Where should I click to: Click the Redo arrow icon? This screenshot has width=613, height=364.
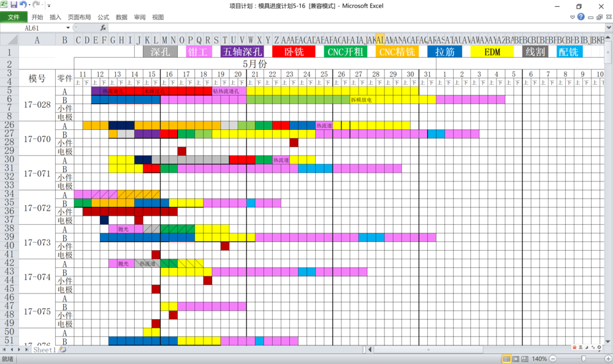(x=36, y=5)
